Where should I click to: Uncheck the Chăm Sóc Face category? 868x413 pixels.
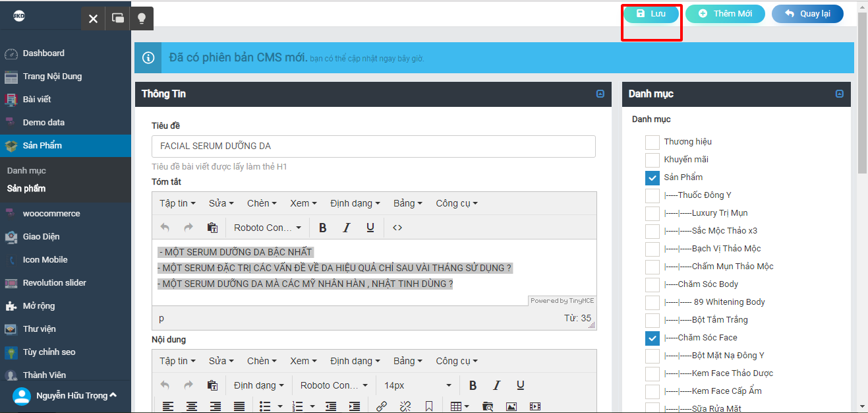(652, 338)
